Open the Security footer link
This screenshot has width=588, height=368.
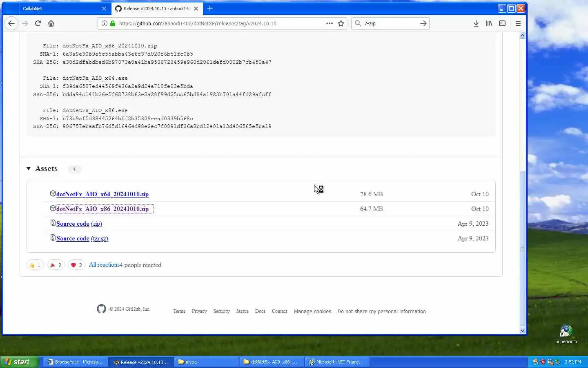[222, 311]
